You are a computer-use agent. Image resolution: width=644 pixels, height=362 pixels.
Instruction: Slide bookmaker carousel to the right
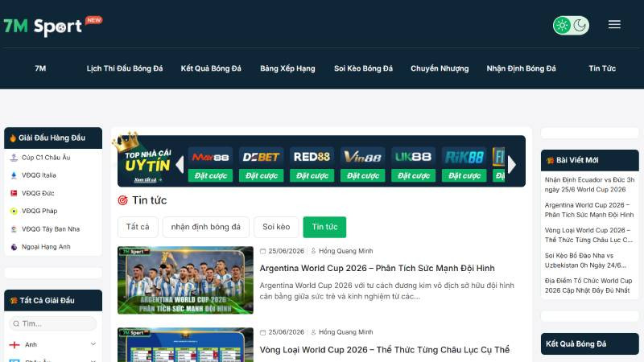click(x=512, y=165)
